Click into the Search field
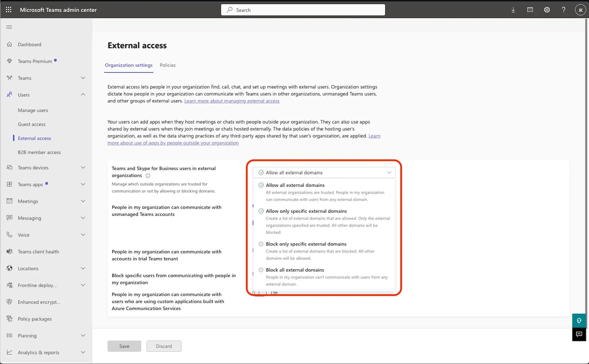The height and width of the screenshot is (364, 589). pos(303,10)
